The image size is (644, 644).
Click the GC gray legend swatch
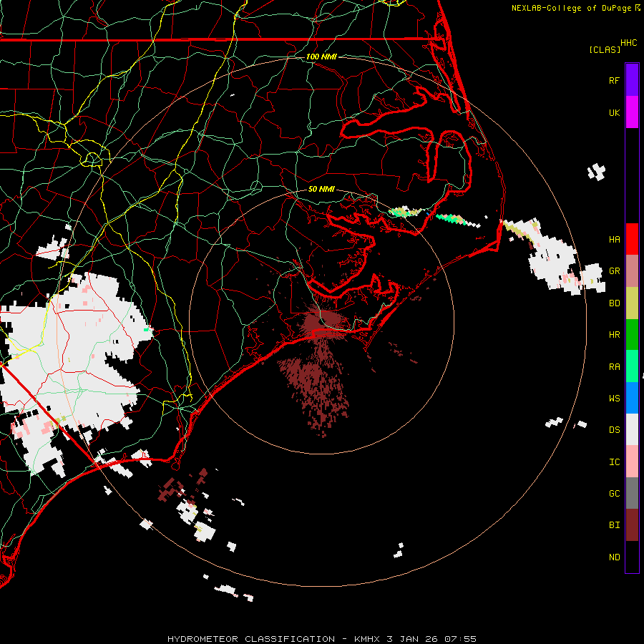(632, 493)
